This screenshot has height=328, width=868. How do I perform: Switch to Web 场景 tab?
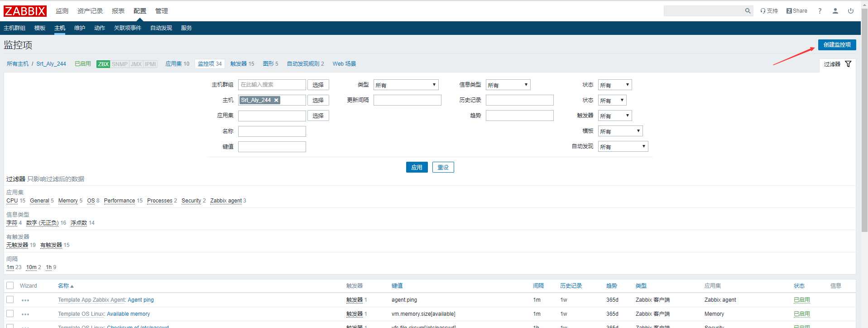pos(344,64)
